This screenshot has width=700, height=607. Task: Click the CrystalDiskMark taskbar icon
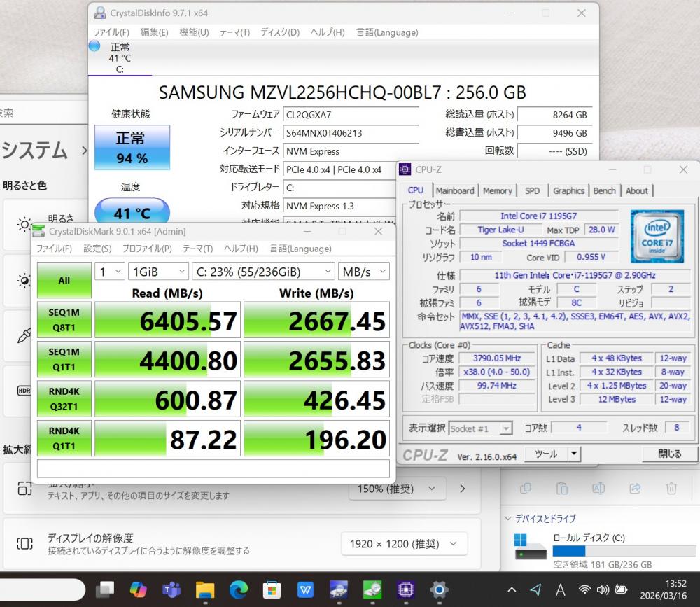pyautogui.click(x=372, y=589)
